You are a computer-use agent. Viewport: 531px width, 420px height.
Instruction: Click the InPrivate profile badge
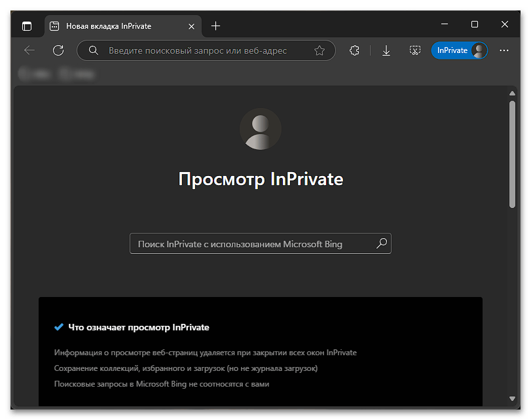(459, 50)
